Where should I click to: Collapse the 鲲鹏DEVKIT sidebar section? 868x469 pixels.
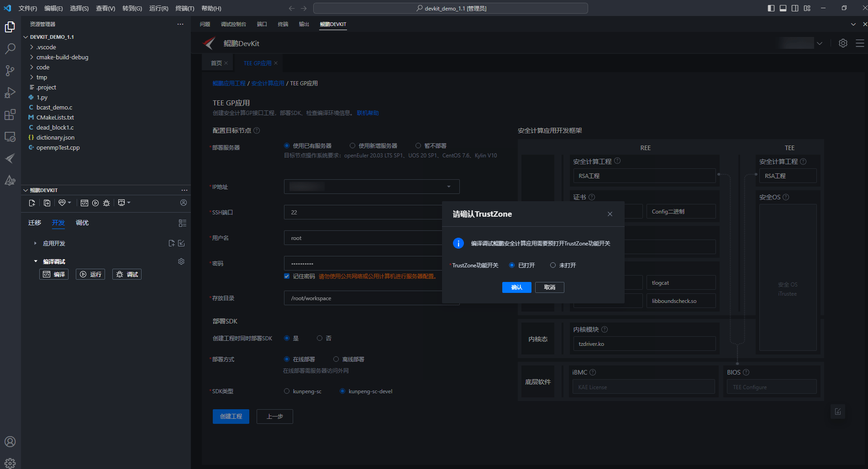[x=26, y=190]
